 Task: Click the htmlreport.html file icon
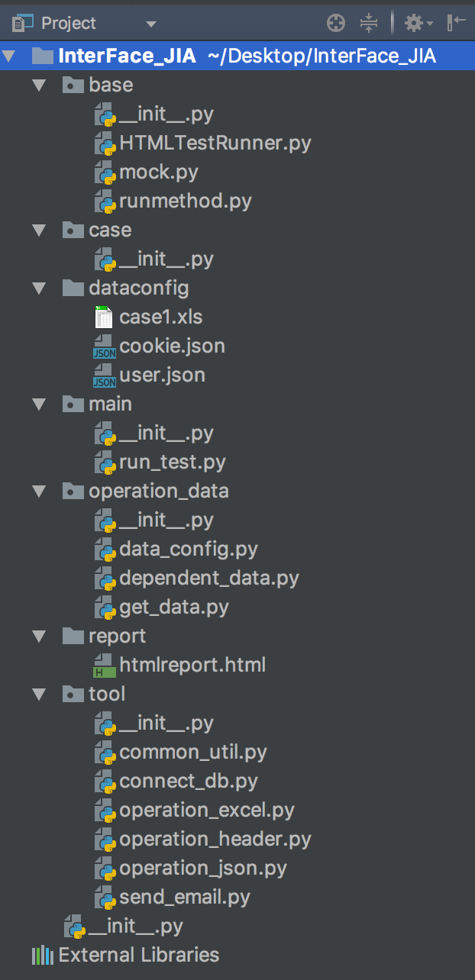point(104,665)
